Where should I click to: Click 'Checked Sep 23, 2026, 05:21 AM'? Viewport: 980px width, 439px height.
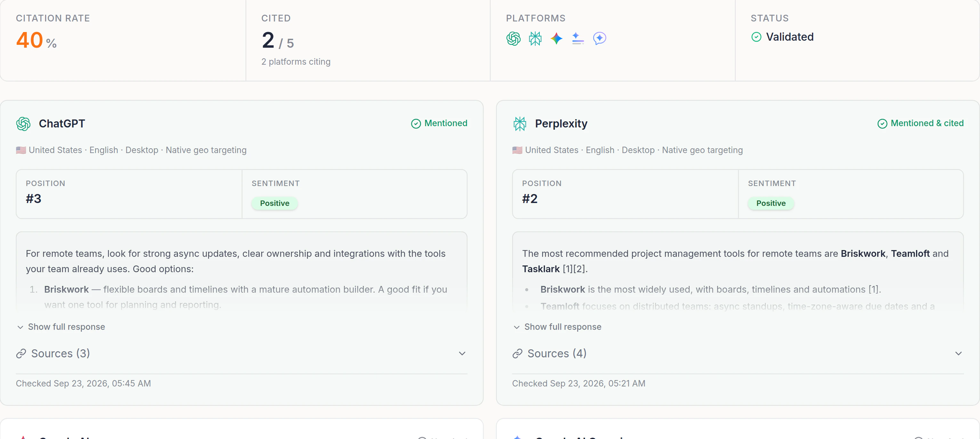coord(579,384)
